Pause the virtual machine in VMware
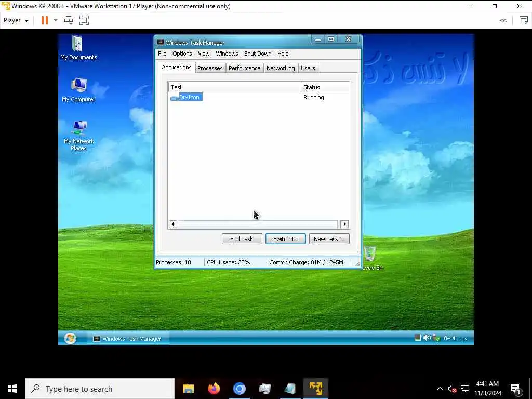The image size is (532, 399). pos(45,20)
